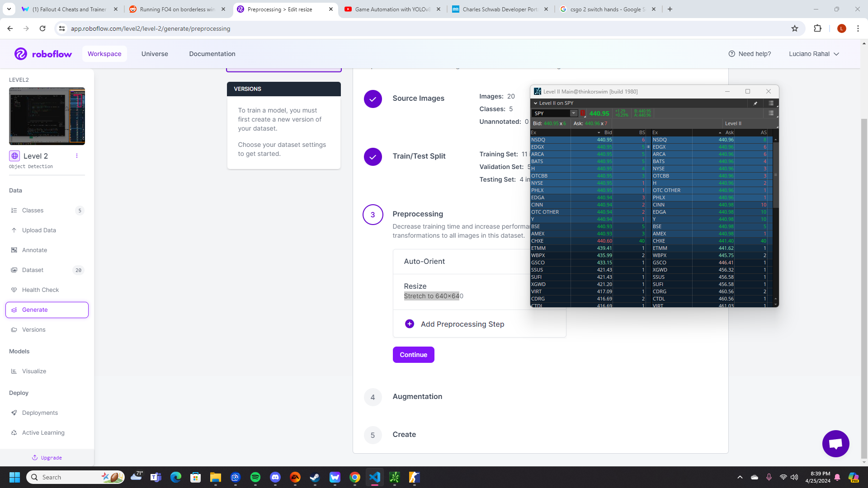The width and height of the screenshot is (868, 488).
Task: Bookmark this page with star icon
Action: click(794, 28)
